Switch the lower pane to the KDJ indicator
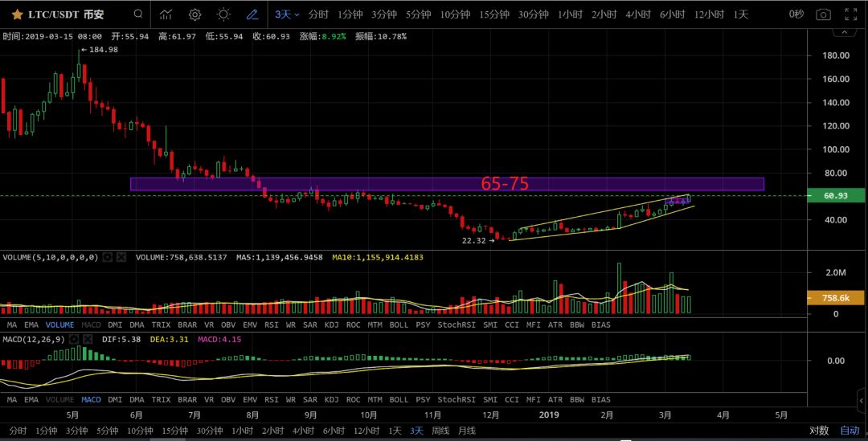 [331, 399]
